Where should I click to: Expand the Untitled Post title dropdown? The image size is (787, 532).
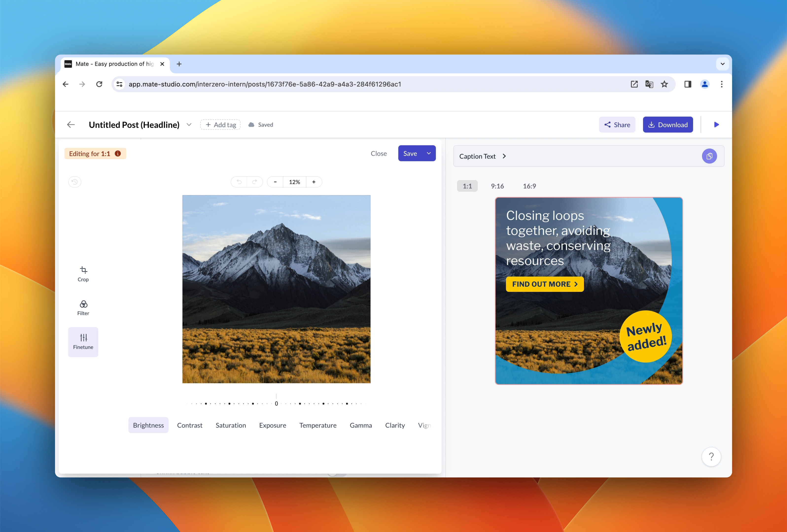pyautogui.click(x=189, y=125)
